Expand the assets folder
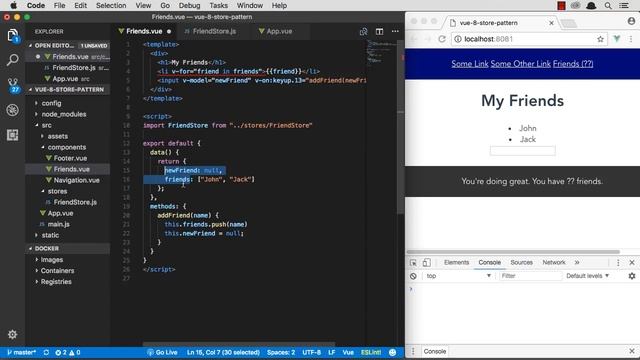640x360 pixels. click(58, 136)
